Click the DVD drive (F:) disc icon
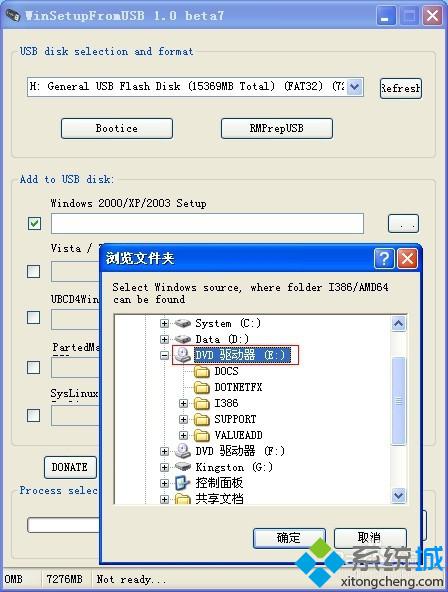Screen dimensions: 448x592 (x=183, y=451)
